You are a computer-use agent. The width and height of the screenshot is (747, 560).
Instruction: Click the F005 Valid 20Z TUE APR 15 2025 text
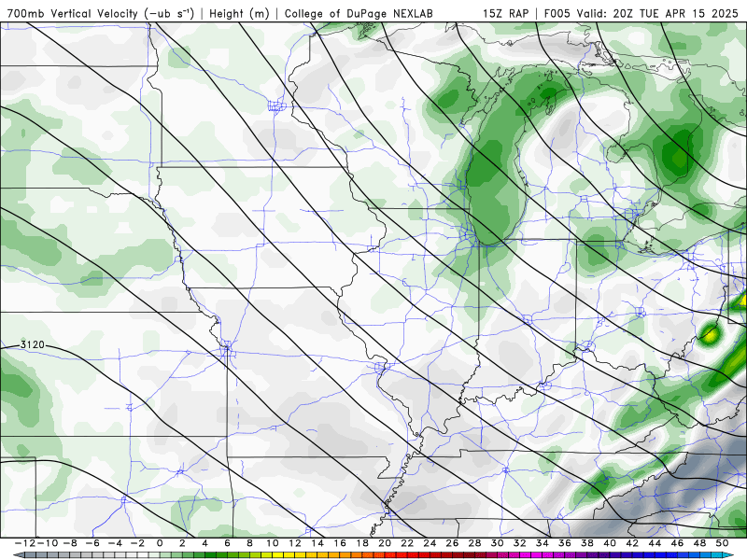(x=641, y=13)
